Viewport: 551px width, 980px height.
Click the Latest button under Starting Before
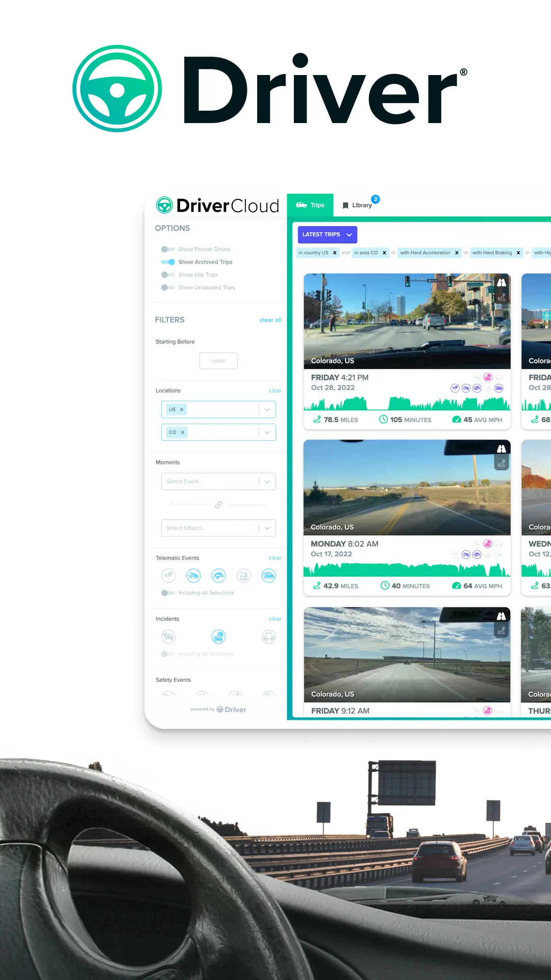[x=218, y=360]
